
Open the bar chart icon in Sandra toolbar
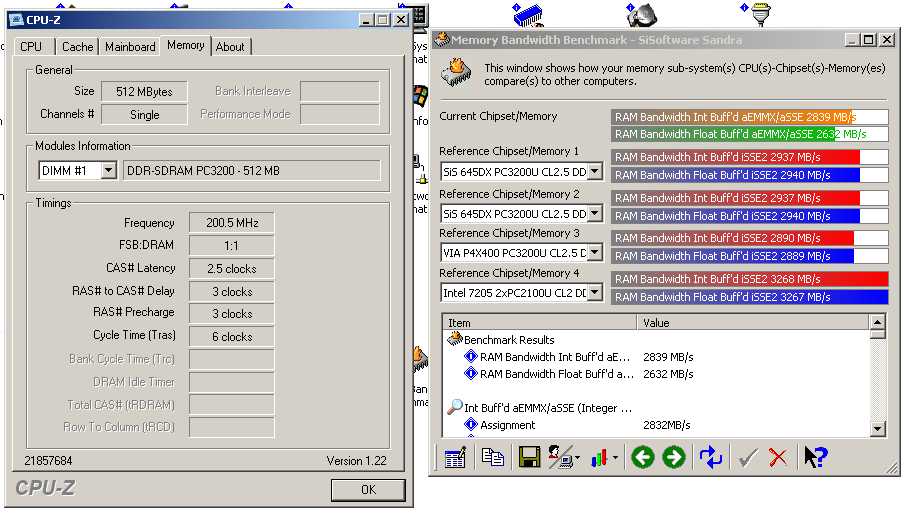599,458
